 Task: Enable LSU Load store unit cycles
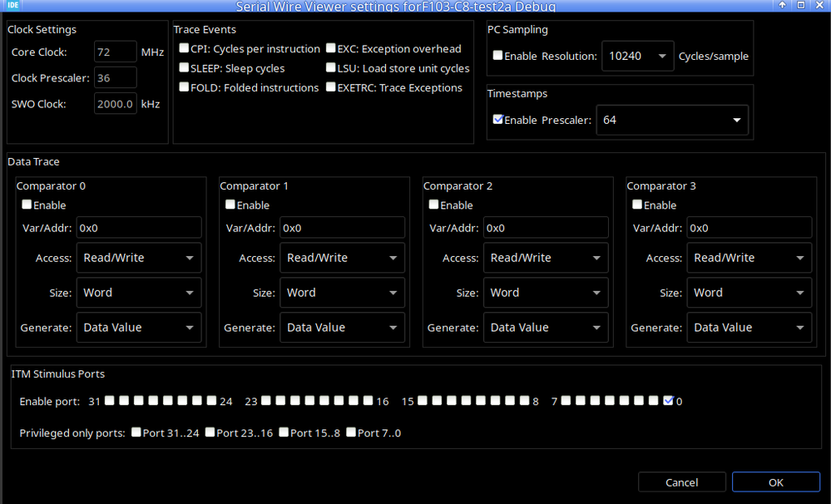331,68
